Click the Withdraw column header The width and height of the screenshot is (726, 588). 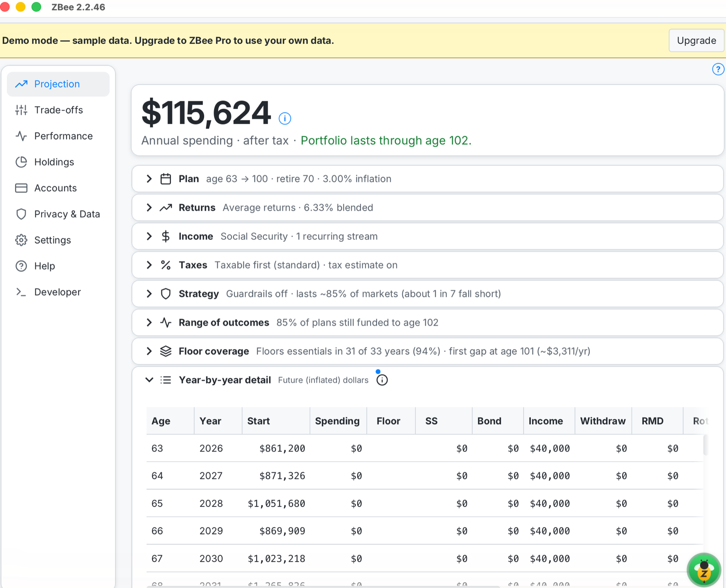(603, 421)
